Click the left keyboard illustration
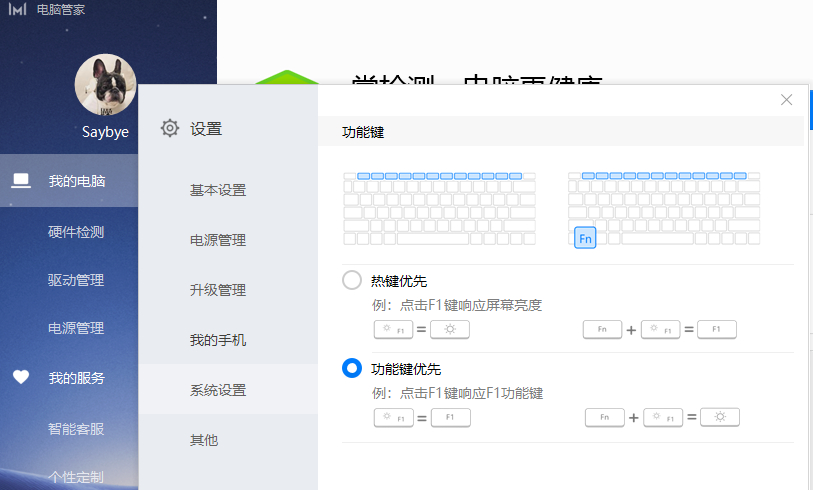Screen dimensions: 813x490 click(x=439, y=208)
